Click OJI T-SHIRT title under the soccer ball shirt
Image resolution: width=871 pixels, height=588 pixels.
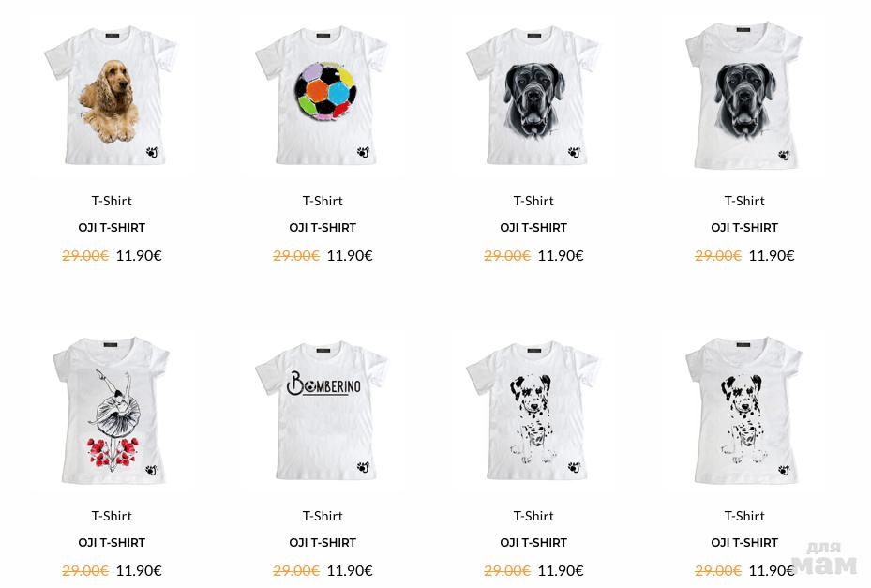[323, 227]
